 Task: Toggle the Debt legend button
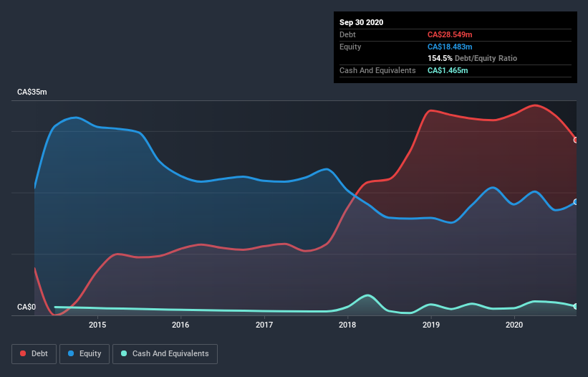pyautogui.click(x=34, y=354)
